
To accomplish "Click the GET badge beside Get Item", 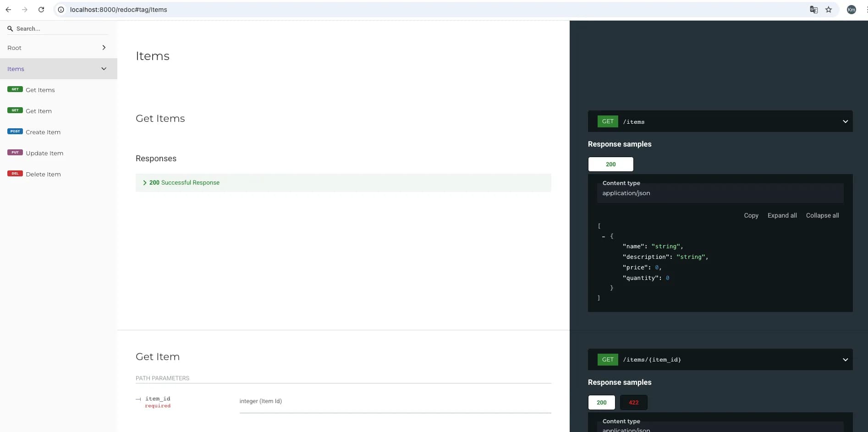I will (x=15, y=110).
